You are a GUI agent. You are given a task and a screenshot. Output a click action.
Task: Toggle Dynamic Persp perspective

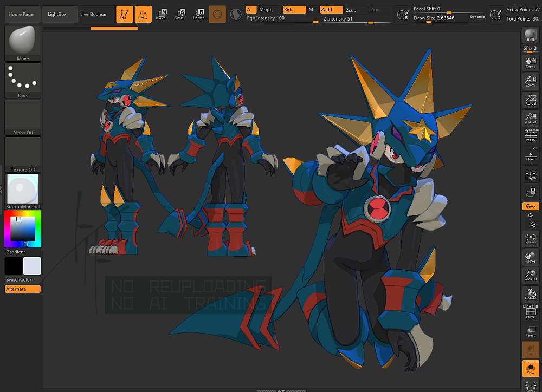tap(531, 135)
